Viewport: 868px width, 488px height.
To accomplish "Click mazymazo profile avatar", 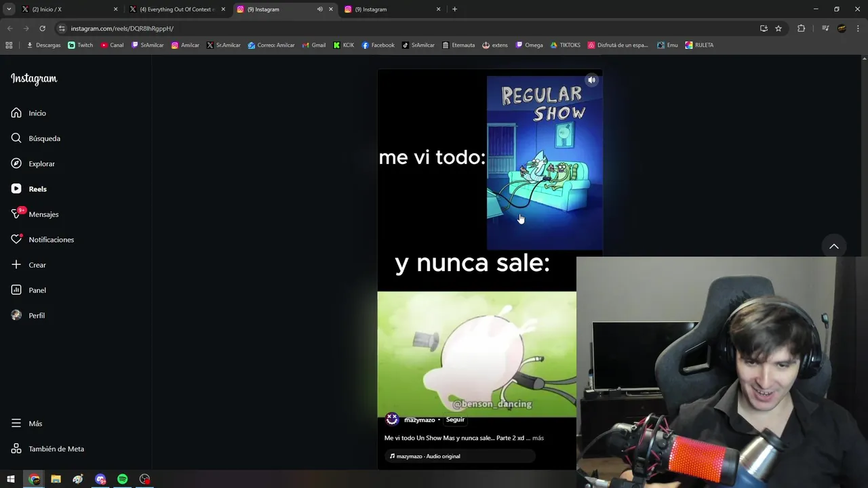I will tap(392, 419).
